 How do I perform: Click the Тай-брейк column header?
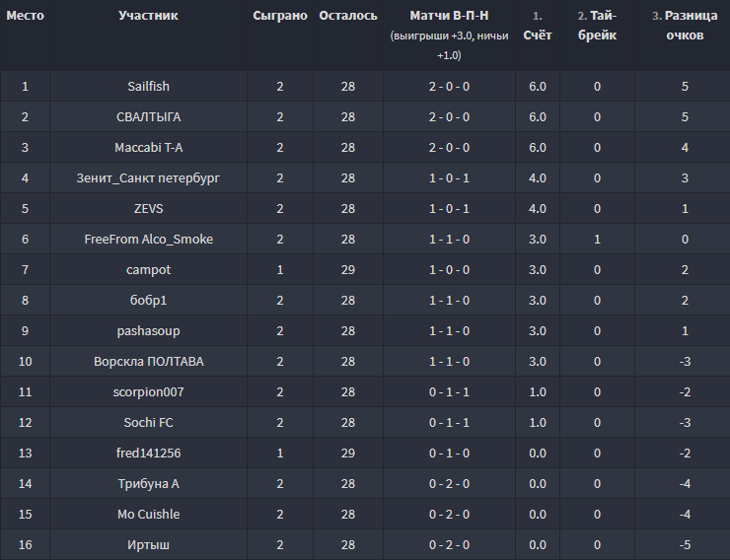pyautogui.click(x=597, y=26)
